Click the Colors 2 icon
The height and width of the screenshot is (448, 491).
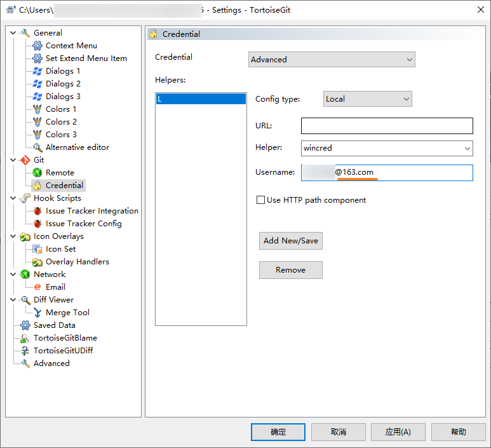pyautogui.click(x=37, y=122)
